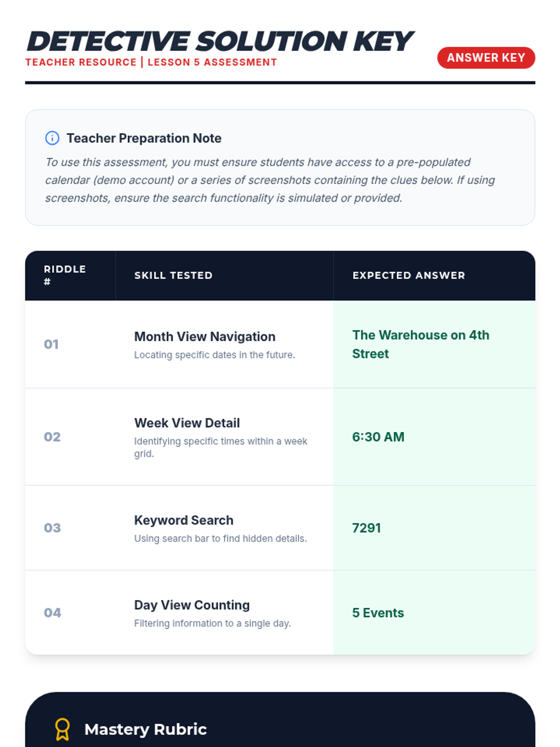Select the Detective Solution Key title

click(219, 42)
